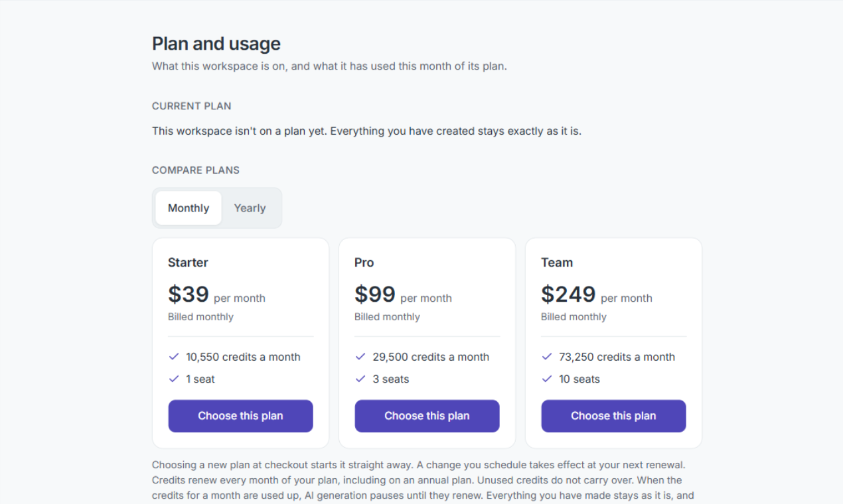The height and width of the screenshot is (504, 843).
Task: Choose the Starter plan
Action: pos(240,416)
